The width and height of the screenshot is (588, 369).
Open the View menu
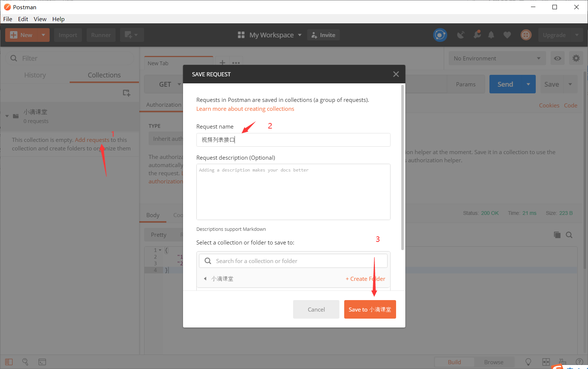[x=40, y=19]
